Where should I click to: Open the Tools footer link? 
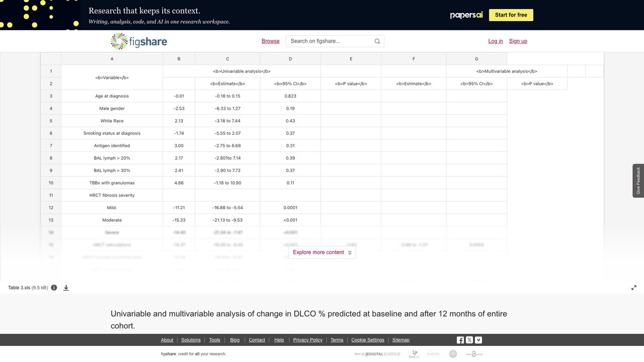[x=215, y=340]
